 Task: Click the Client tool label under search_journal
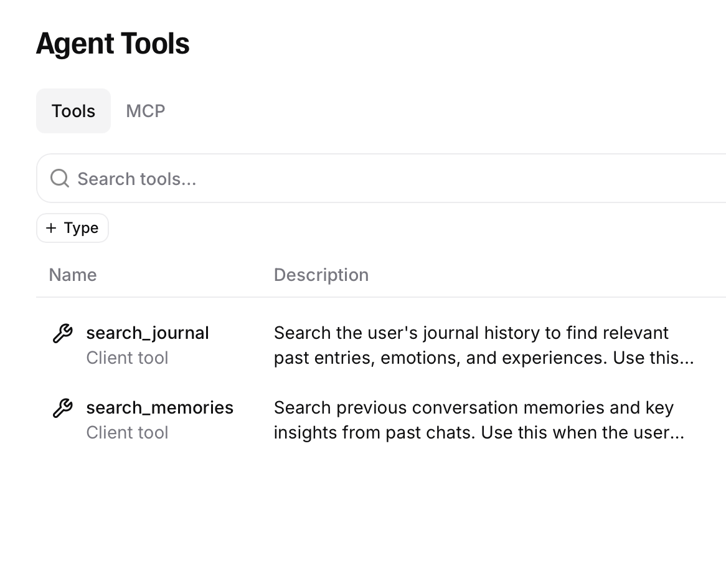127,358
